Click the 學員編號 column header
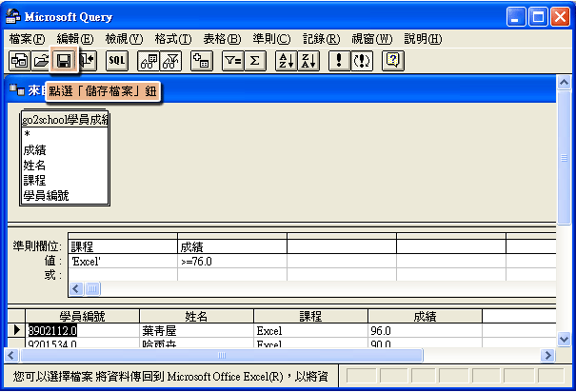576x392 pixels. pyautogui.click(x=82, y=316)
